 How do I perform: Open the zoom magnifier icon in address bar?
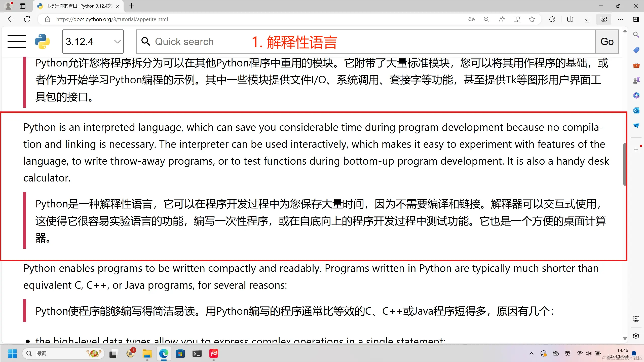tap(486, 19)
